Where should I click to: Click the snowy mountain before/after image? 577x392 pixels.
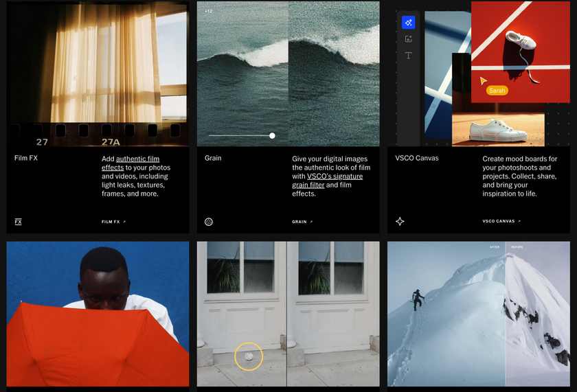coord(479,314)
